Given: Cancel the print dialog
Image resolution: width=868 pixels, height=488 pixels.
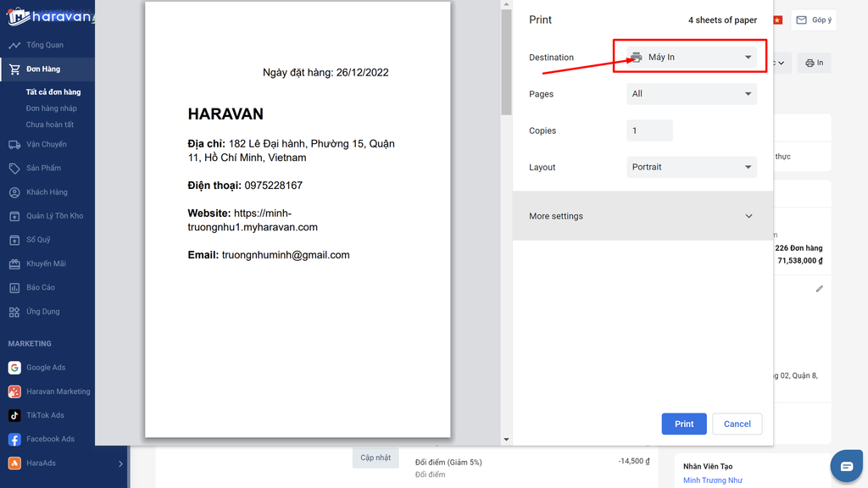Looking at the screenshot, I should (x=737, y=424).
